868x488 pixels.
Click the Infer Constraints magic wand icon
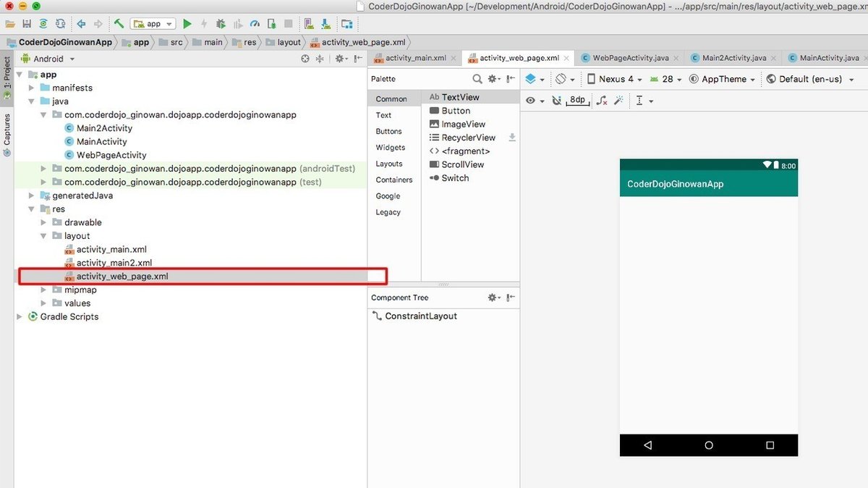click(618, 101)
